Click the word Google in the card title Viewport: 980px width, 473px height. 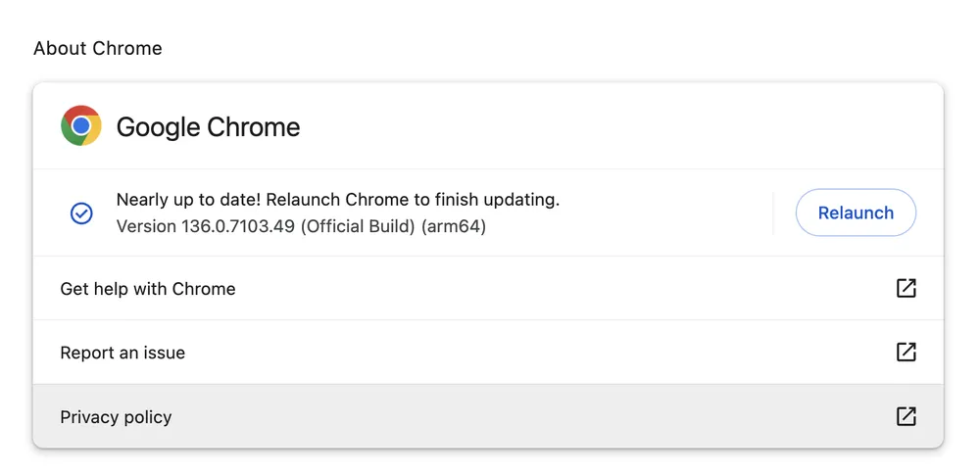coord(158,127)
